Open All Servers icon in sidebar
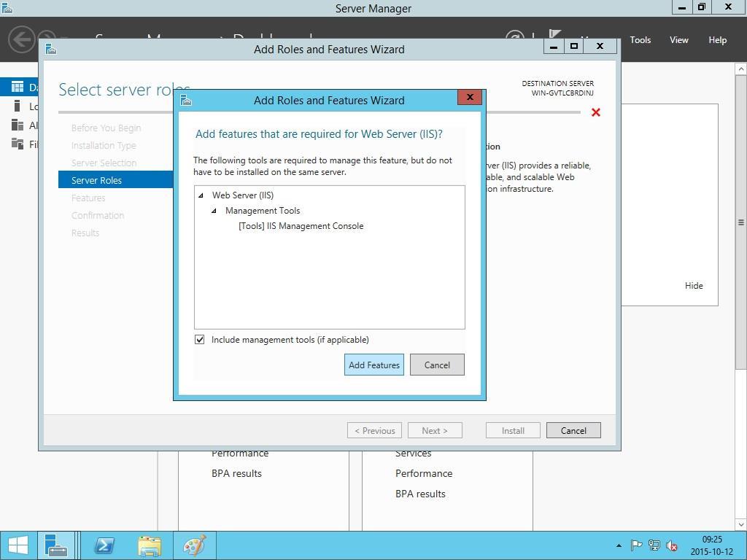 click(x=18, y=125)
